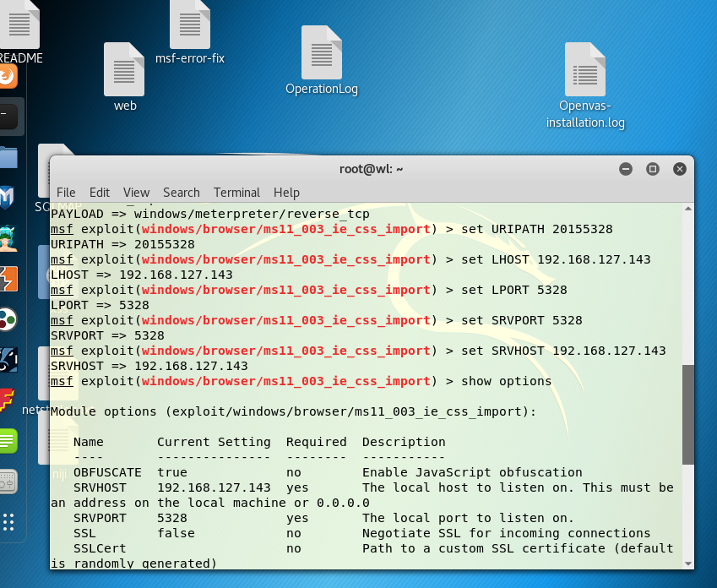Open the terminal Help menu
717x588 pixels.
click(286, 193)
